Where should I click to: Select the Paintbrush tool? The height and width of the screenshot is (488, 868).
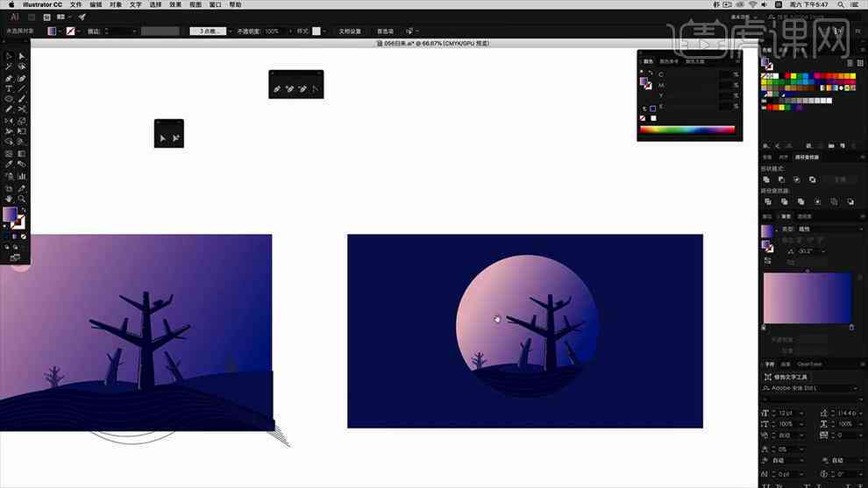click(x=22, y=99)
